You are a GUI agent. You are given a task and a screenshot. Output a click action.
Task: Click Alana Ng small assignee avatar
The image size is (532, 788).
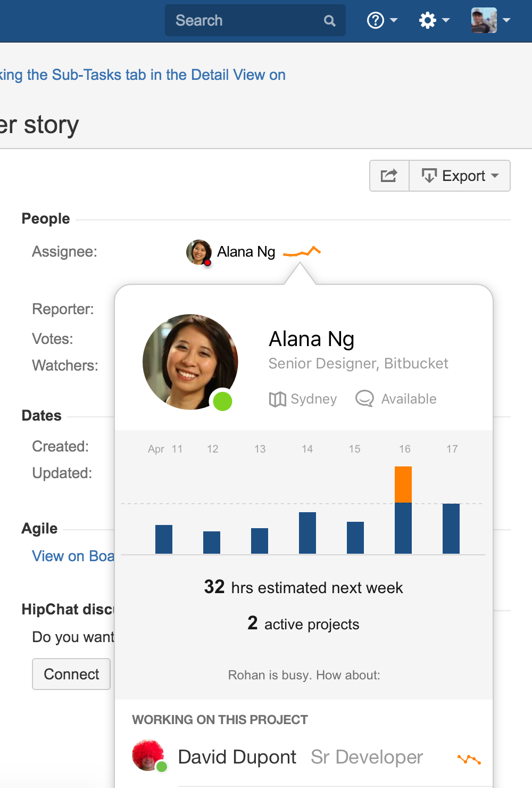199,252
